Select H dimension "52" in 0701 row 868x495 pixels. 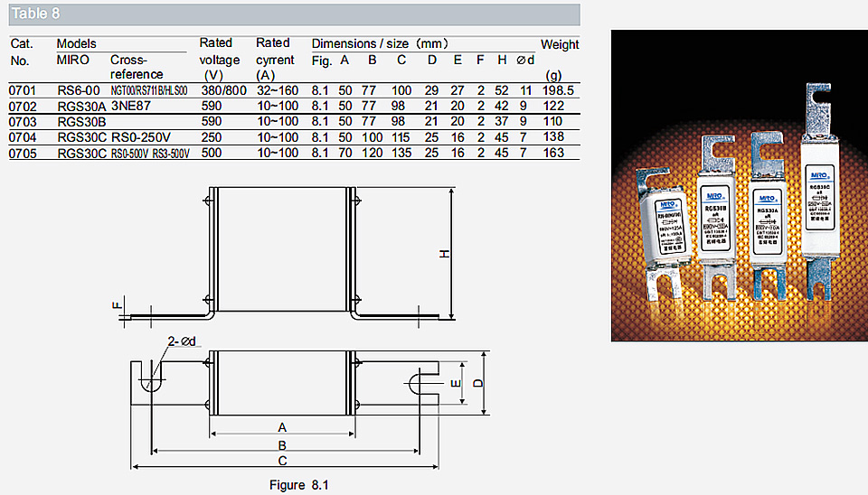click(x=502, y=90)
